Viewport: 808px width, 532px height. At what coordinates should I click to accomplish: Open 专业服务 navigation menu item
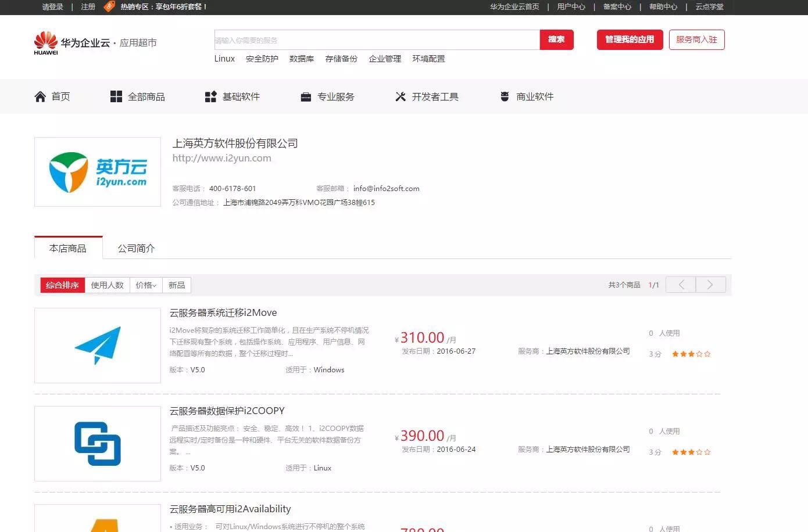327,96
